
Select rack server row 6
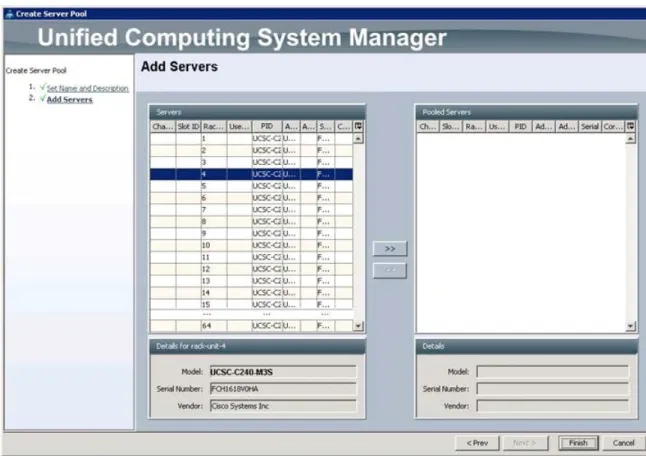(x=251, y=198)
